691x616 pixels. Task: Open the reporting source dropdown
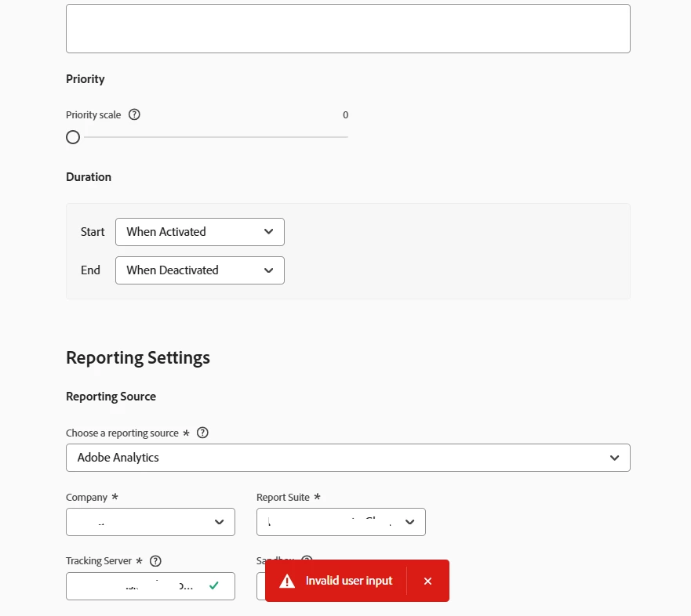click(x=347, y=458)
